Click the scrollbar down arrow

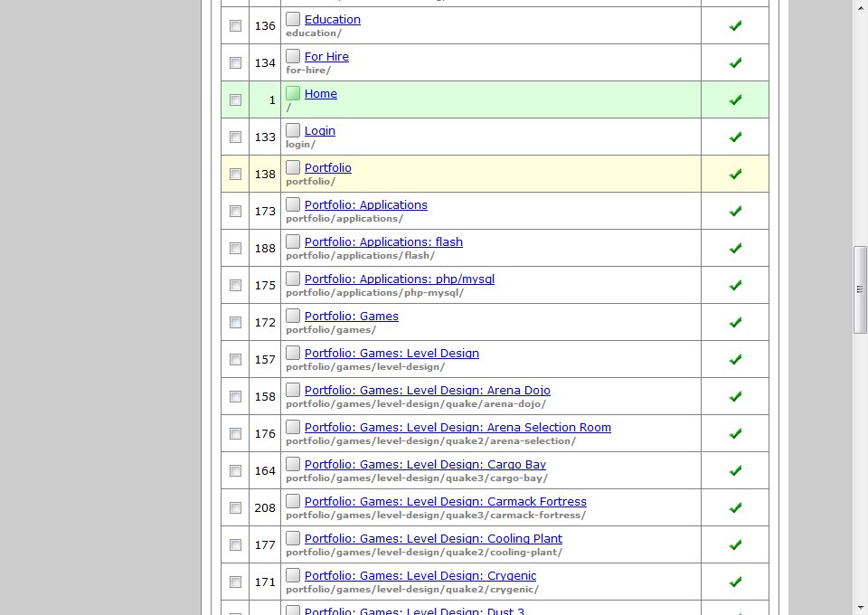tap(860, 607)
